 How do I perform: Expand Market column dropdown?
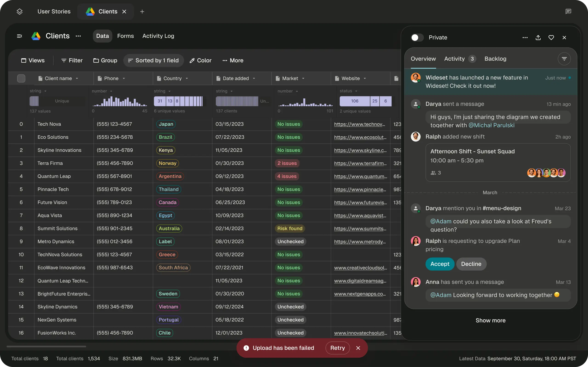click(x=303, y=78)
